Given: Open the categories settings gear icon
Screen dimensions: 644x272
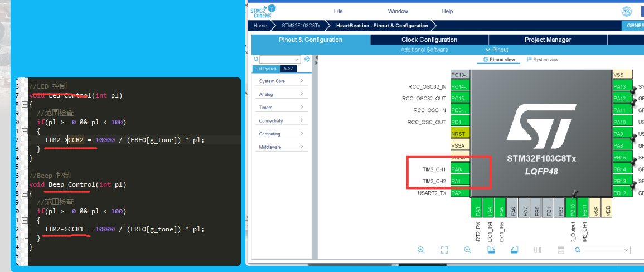Looking at the screenshot, I should pyautogui.click(x=307, y=59).
